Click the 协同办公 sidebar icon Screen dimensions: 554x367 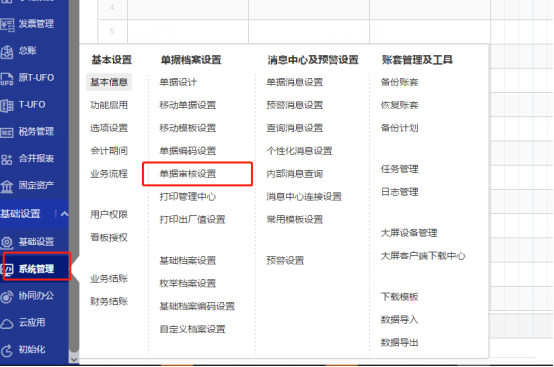point(7,296)
